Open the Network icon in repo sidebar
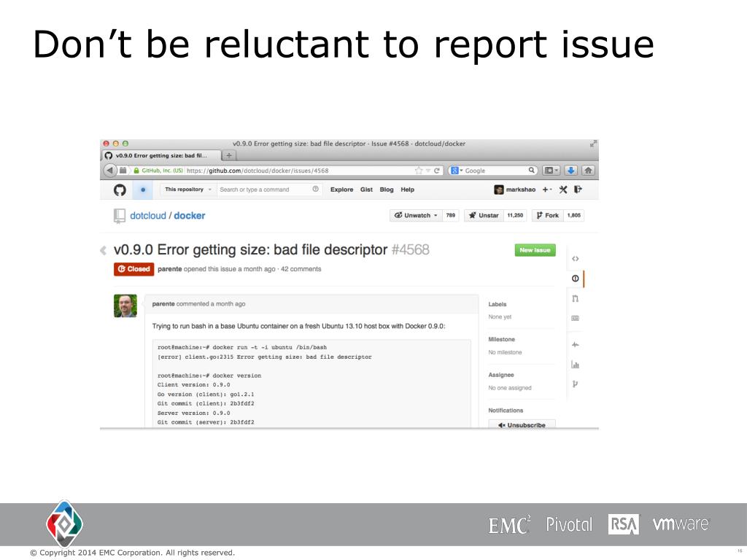This screenshot has height=560, width=747. click(x=575, y=384)
